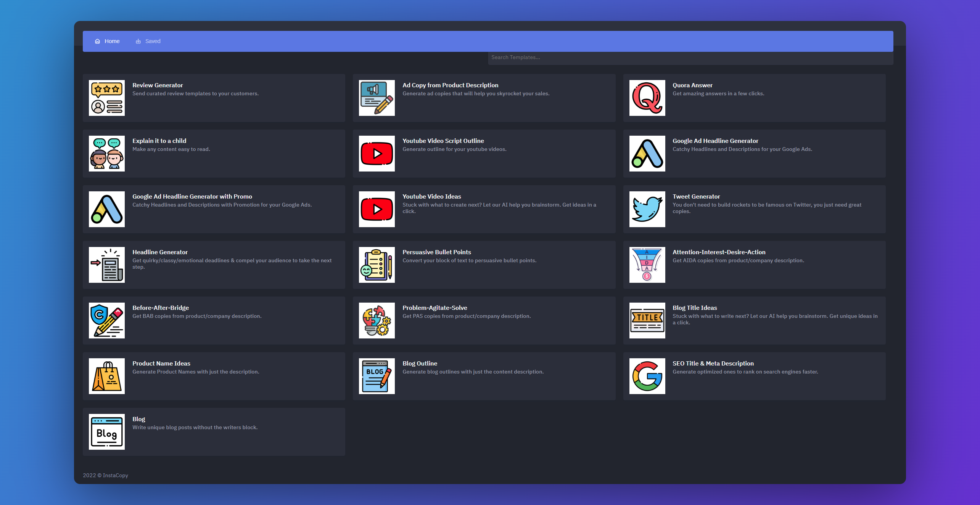Select the Problem-Agitate-Solve puzzle icon

377,320
